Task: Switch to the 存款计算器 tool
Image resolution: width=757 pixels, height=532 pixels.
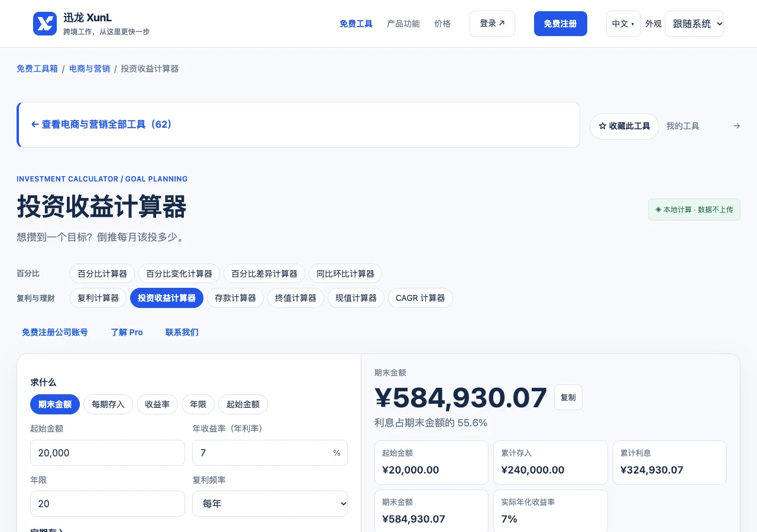Action: point(235,298)
